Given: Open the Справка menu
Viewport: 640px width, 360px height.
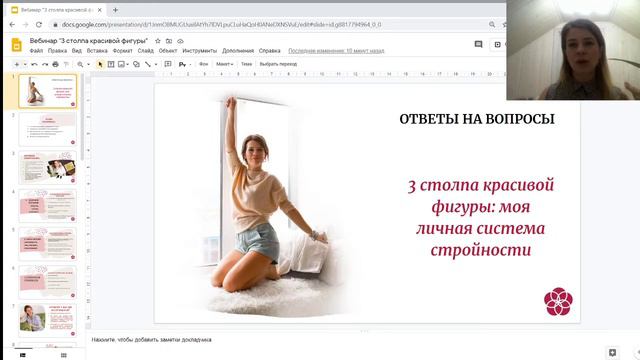Looking at the screenshot, I should click(x=269, y=51).
